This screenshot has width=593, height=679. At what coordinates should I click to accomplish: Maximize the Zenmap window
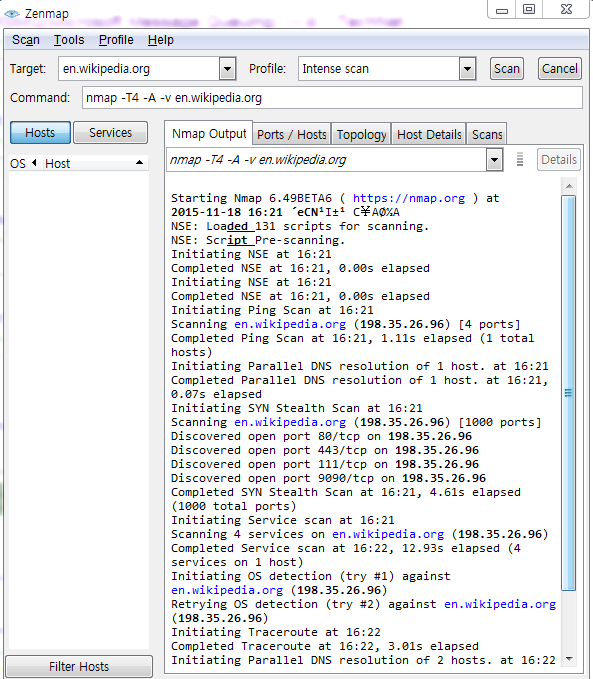[x=529, y=10]
